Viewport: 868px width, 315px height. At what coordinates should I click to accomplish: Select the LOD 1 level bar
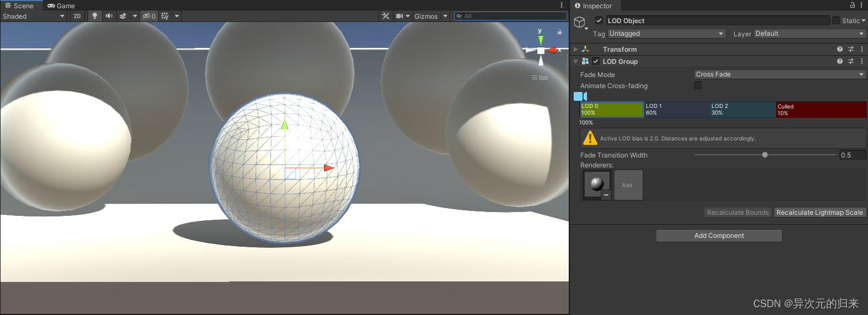677,109
